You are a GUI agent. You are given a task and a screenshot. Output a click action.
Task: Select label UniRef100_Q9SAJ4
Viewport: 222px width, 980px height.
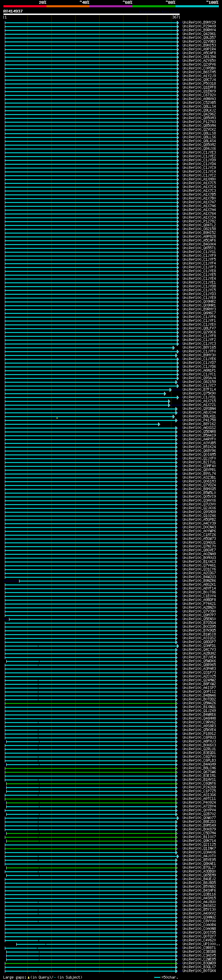(199, 378)
